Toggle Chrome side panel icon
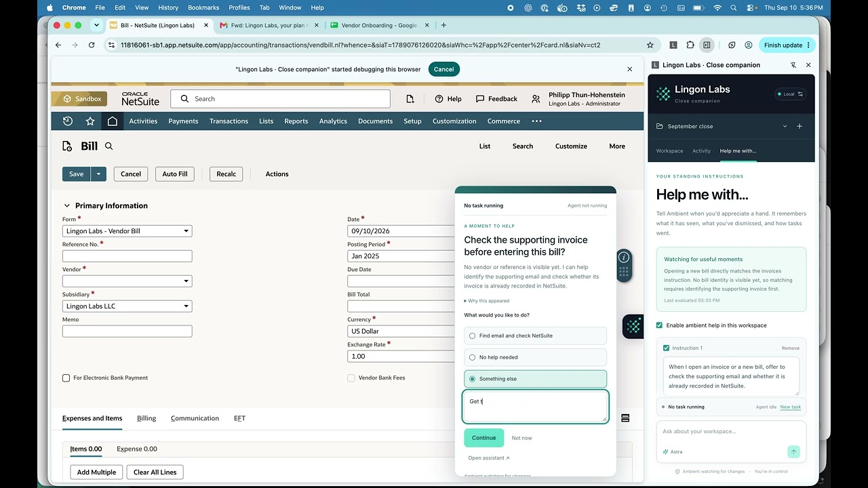This screenshot has height=488, width=868. click(707, 45)
